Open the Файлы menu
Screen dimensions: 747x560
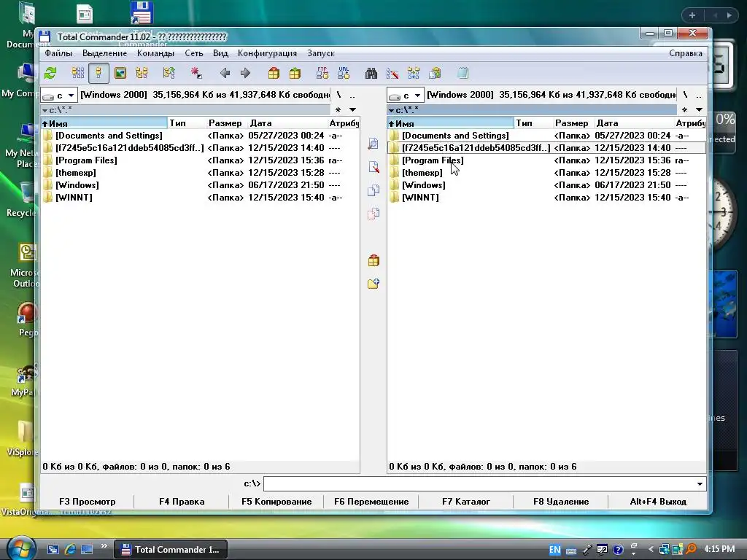pos(58,53)
